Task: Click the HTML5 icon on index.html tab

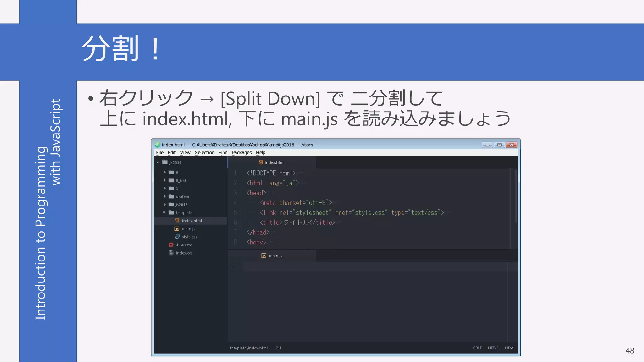Action: 261,162
